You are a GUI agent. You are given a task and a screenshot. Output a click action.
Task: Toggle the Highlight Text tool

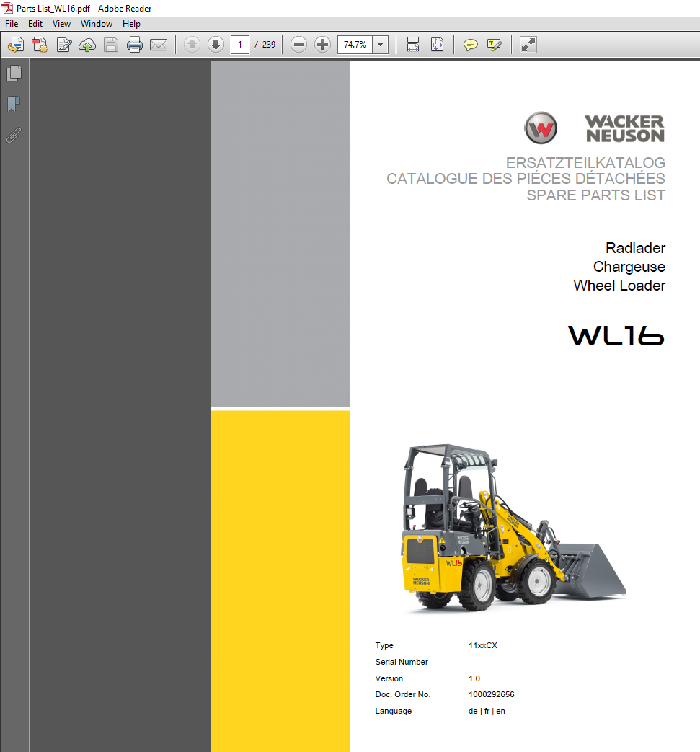click(x=494, y=44)
